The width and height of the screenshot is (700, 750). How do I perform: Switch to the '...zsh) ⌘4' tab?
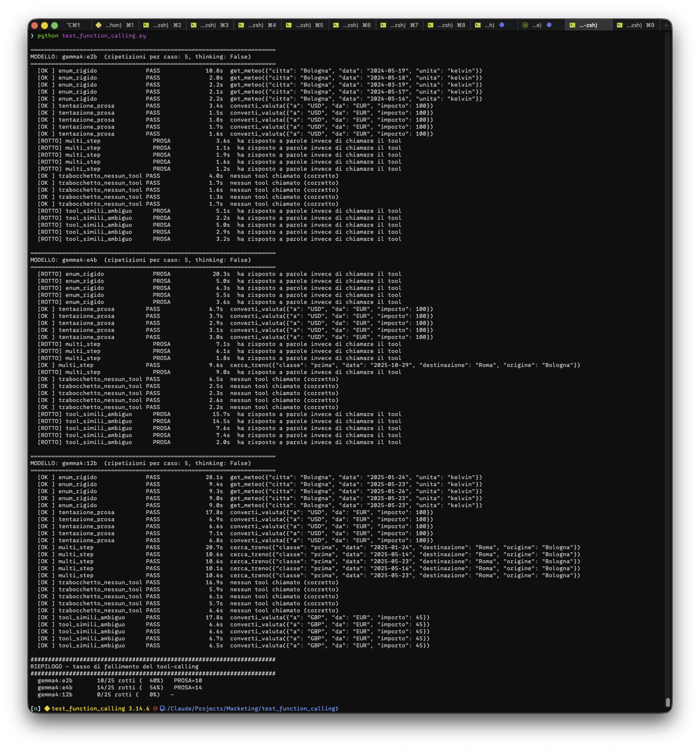[x=257, y=25]
